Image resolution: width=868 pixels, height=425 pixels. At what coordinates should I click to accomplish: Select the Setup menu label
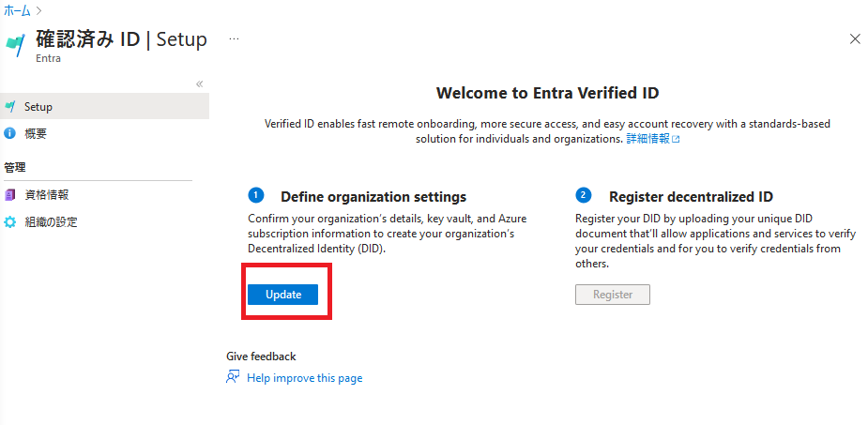tap(38, 107)
